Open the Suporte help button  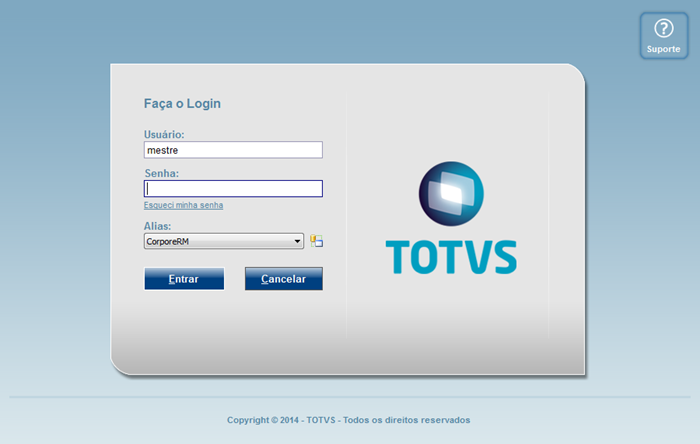click(664, 36)
